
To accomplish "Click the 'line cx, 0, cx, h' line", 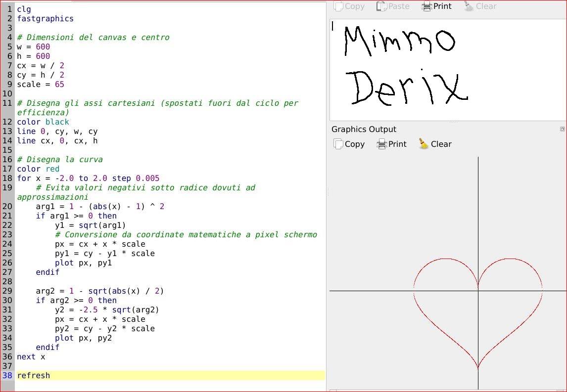I will (x=57, y=141).
